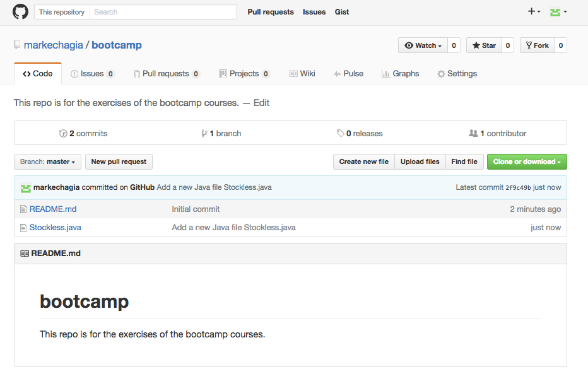Screen dimensions: 588x386
Task: Star the bootcamp repository
Action: [x=484, y=45]
